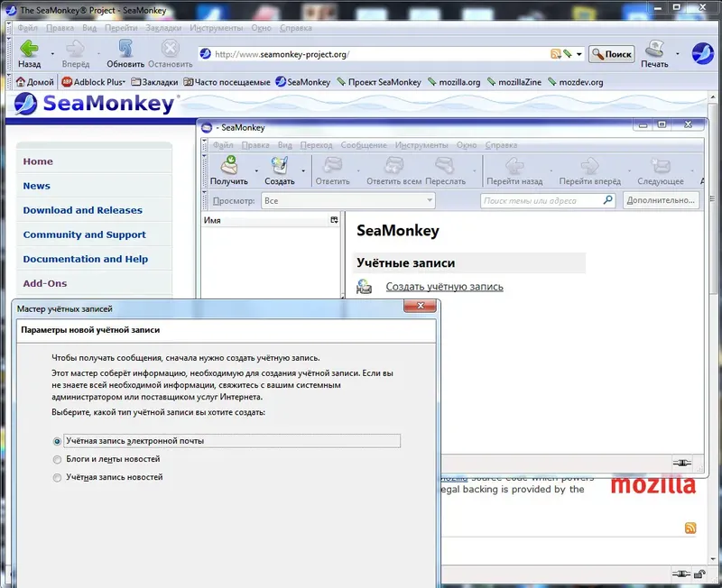Open the address bar history dropdown arrow
The image size is (722, 588).
point(579,54)
